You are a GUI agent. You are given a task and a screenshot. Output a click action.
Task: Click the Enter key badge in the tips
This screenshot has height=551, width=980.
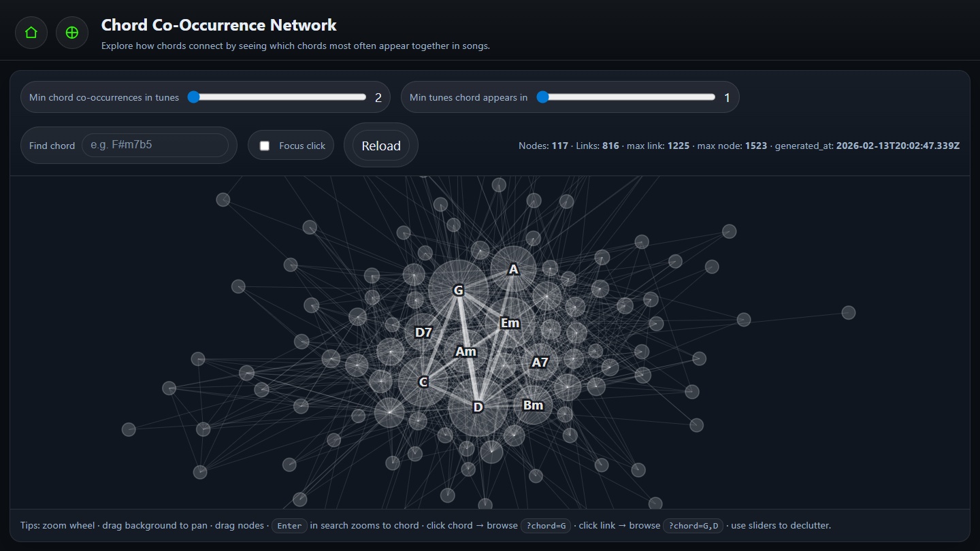(289, 525)
